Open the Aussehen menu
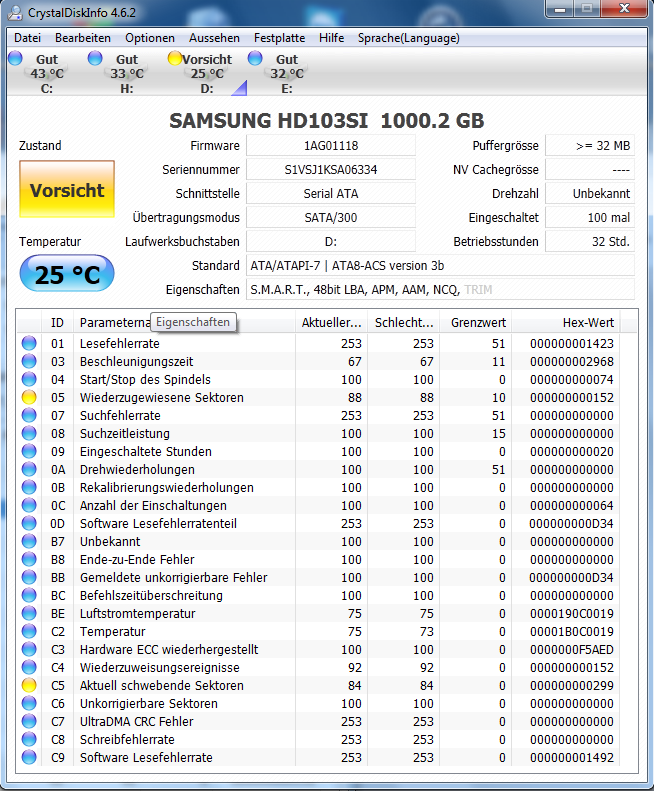Viewport: 654px width, 791px height. pyautogui.click(x=214, y=38)
